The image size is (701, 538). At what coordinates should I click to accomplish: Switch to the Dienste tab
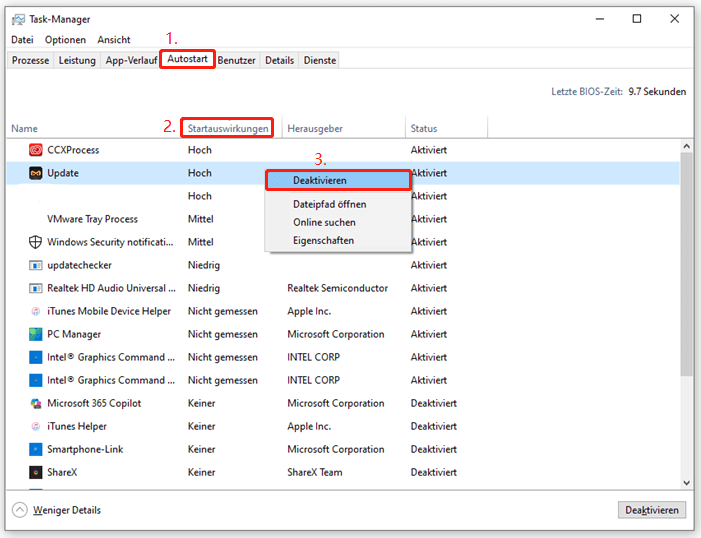[x=320, y=60]
